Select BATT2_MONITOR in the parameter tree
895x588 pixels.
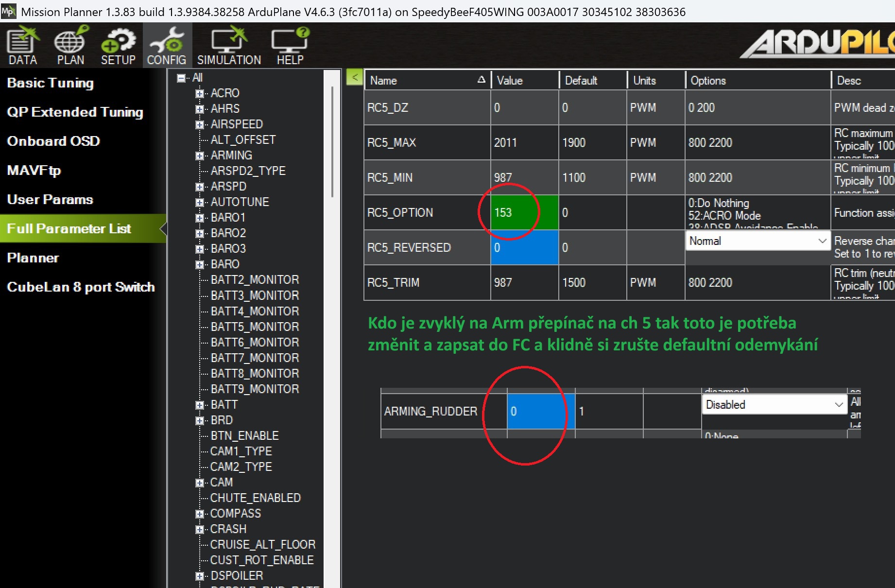click(x=255, y=280)
